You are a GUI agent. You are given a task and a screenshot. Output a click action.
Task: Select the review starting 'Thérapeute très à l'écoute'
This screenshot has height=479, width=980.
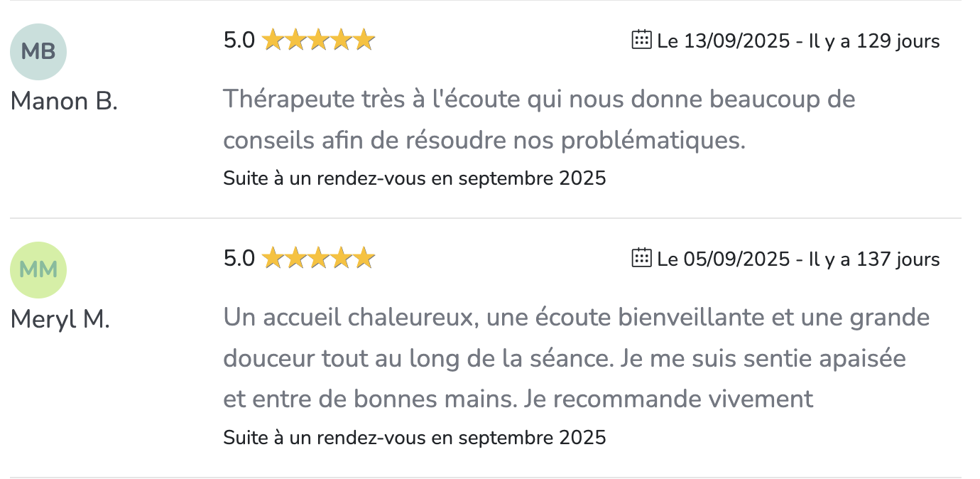(x=539, y=119)
